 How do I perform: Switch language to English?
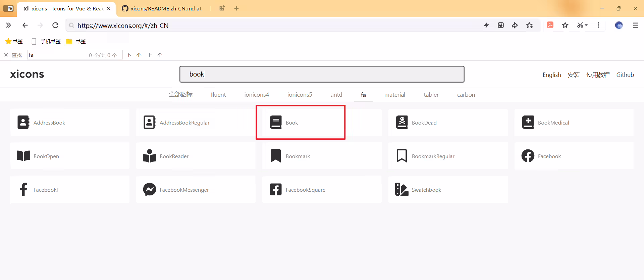[552, 75]
